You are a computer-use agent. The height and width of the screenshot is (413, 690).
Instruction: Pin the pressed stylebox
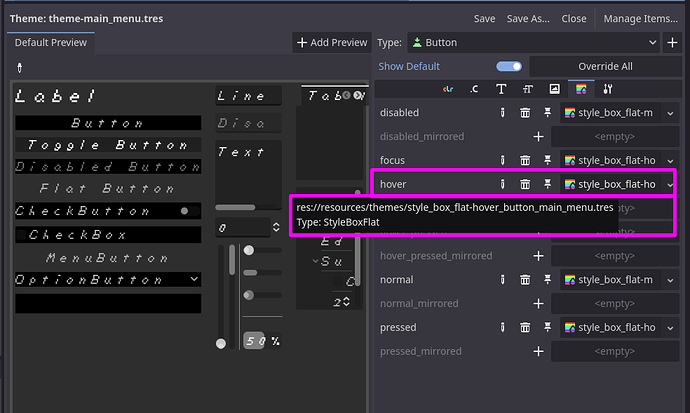(x=547, y=328)
